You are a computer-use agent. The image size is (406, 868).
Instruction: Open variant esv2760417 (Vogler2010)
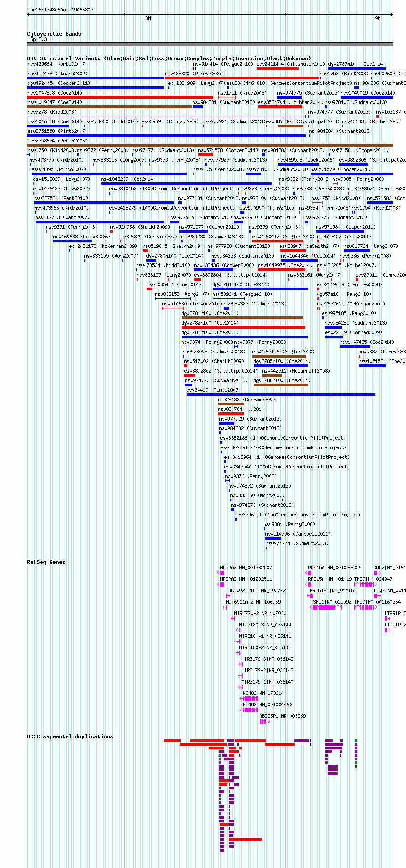(278, 241)
